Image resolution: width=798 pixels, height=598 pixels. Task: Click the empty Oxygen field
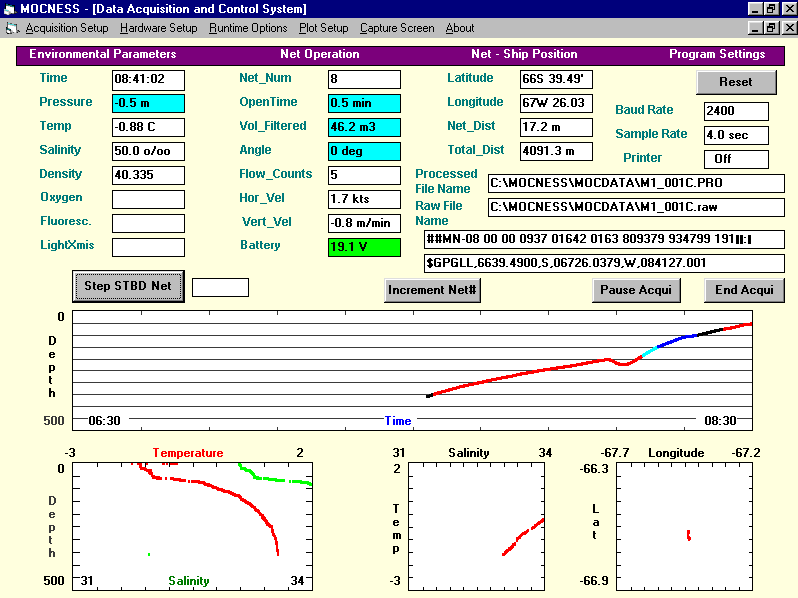pos(148,199)
